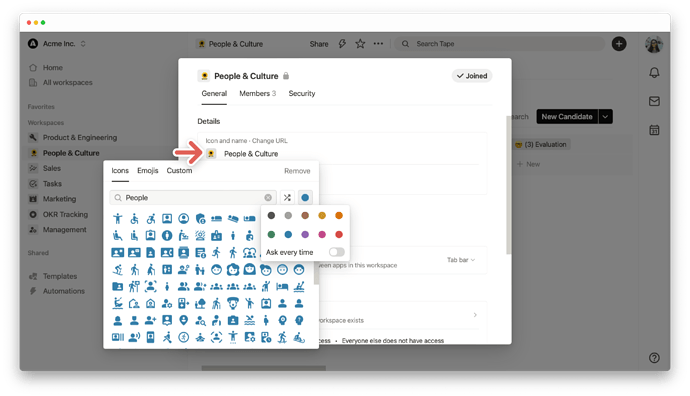Pick the purple color swatch
The image size is (690, 396).
[x=305, y=235]
